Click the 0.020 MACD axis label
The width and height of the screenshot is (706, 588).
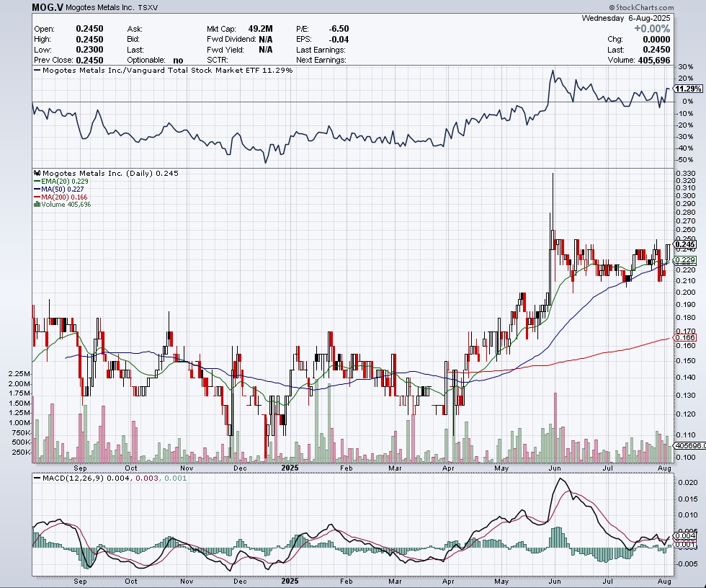pos(688,482)
